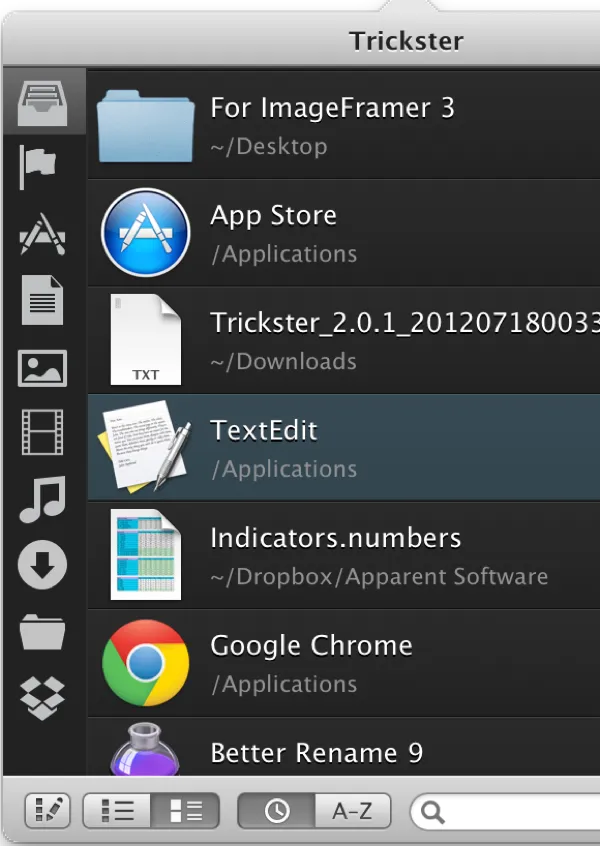Click the Trickster window title
The width and height of the screenshot is (600, 846).
click(x=406, y=41)
